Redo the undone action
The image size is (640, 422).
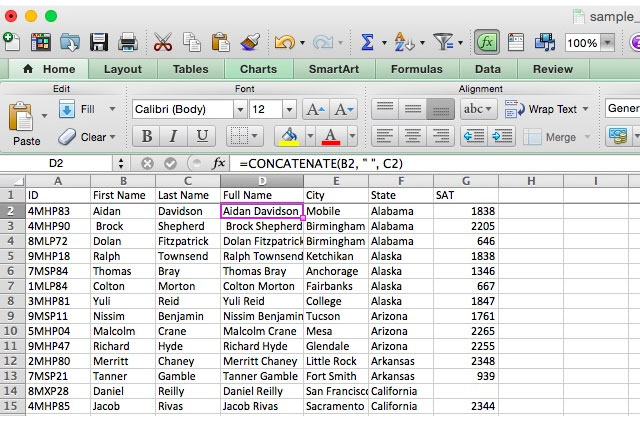(x=323, y=42)
